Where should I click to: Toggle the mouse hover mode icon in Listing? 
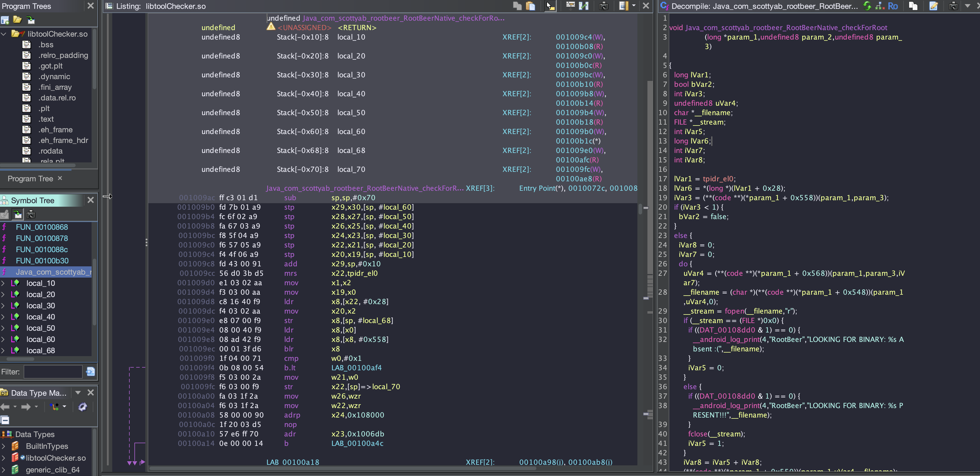pos(550,6)
